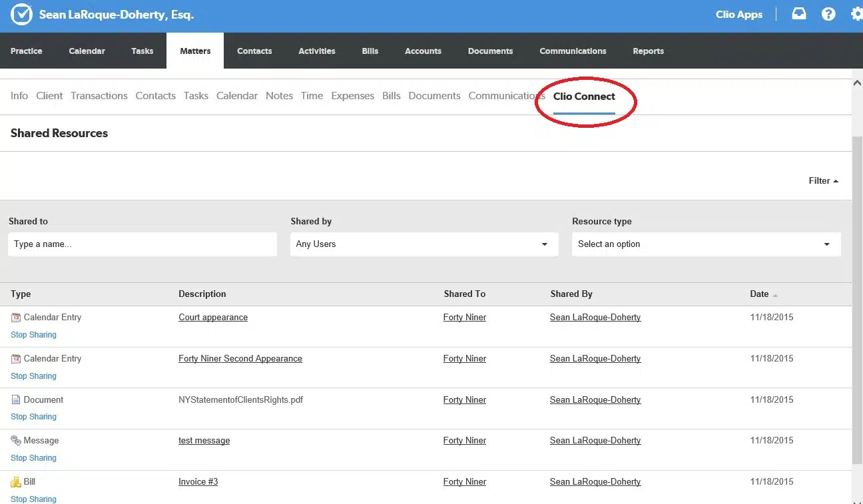The height and width of the screenshot is (504, 863).
Task: Click the Calendar Entry icon beside Court appearance
Action: coord(15,317)
